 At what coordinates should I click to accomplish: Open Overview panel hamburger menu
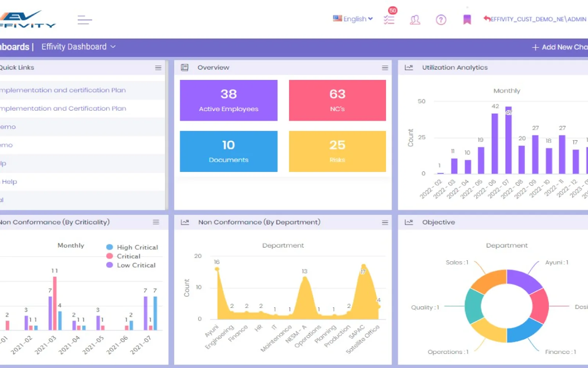point(385,68)
